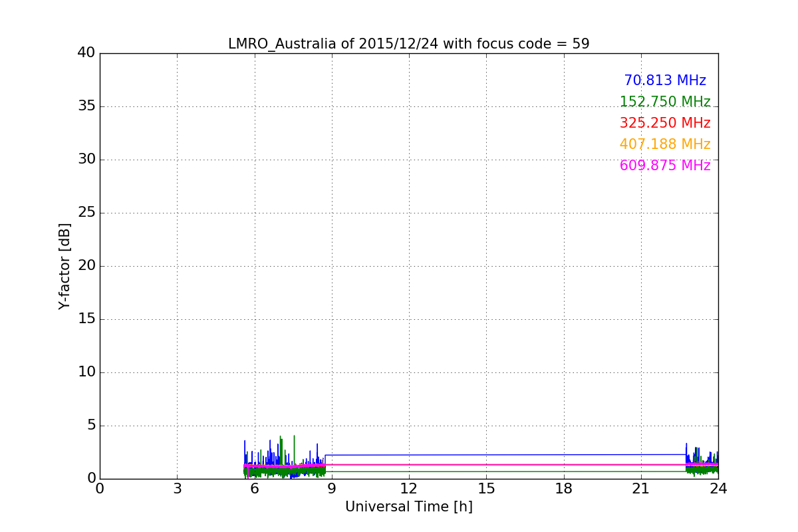Click the 10 tick on the y-axis
Viewport: 798px width, 532px height.
86,372
